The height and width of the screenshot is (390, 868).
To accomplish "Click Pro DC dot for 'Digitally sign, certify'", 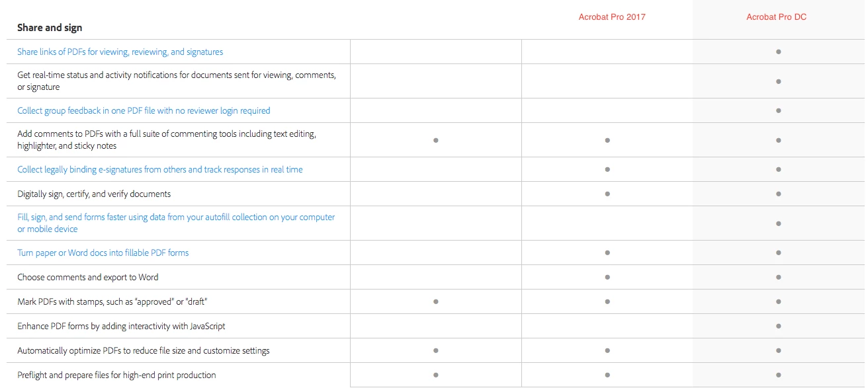I will coord(779,194).
